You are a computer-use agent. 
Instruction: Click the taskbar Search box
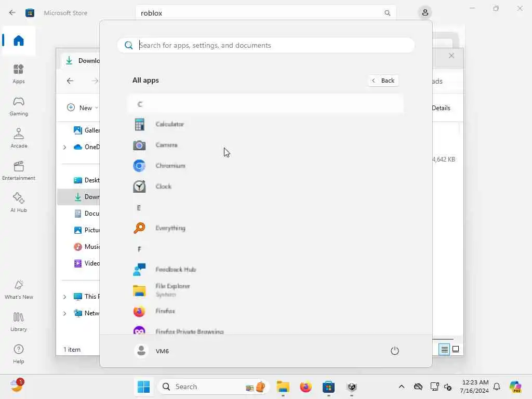click(213, 387)
